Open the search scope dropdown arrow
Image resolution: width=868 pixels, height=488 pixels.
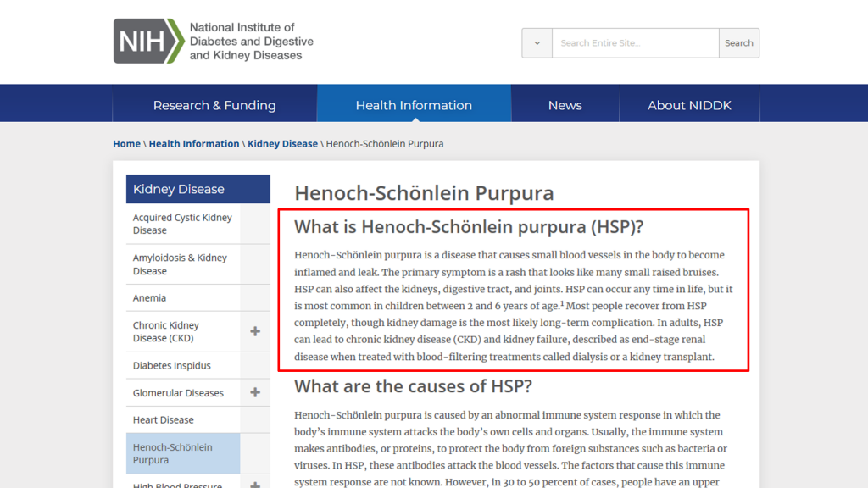[x=537, y=43]
